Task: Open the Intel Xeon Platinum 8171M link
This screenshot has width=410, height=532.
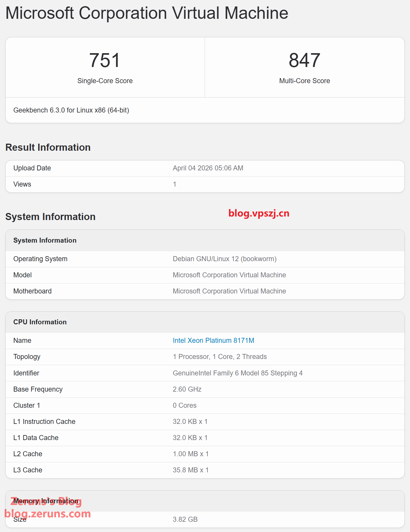Action: (213, 340)
